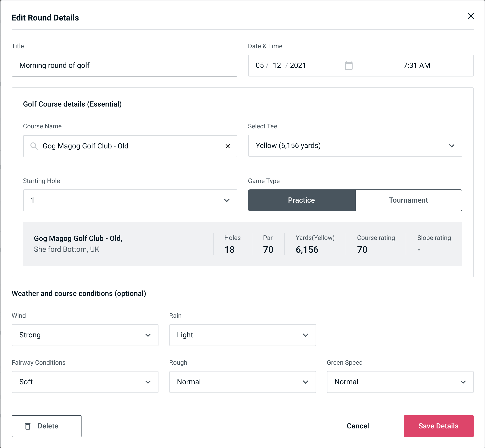Click the calendar icon for date picker

[x=349, y=66]
